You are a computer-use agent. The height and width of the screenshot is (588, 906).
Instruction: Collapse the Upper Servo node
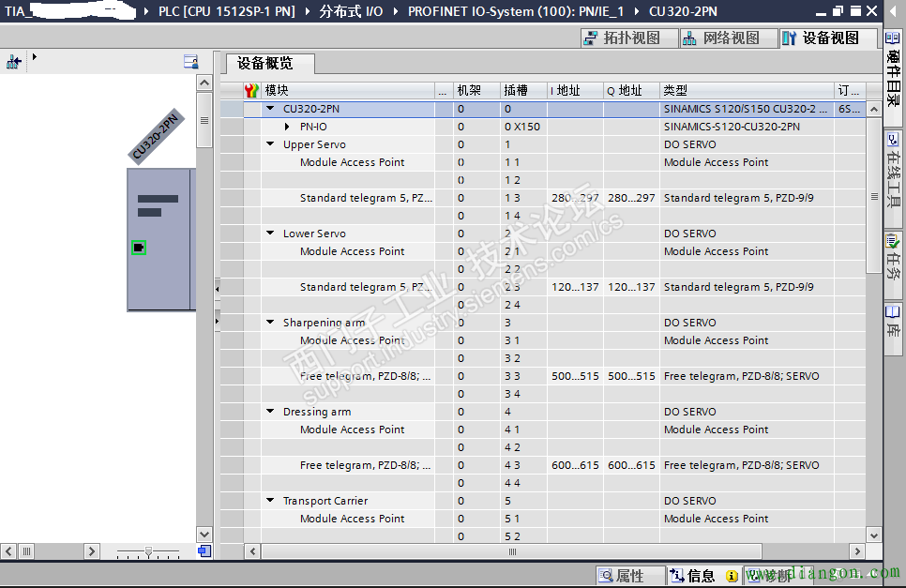(269, 144)
